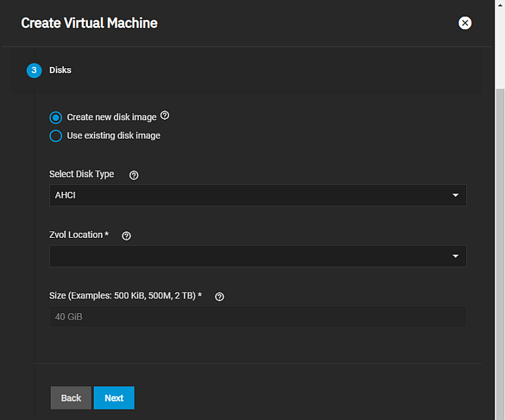
Task: Close the Create Virtual Machine dialog
Action: [x=465, y=23]
